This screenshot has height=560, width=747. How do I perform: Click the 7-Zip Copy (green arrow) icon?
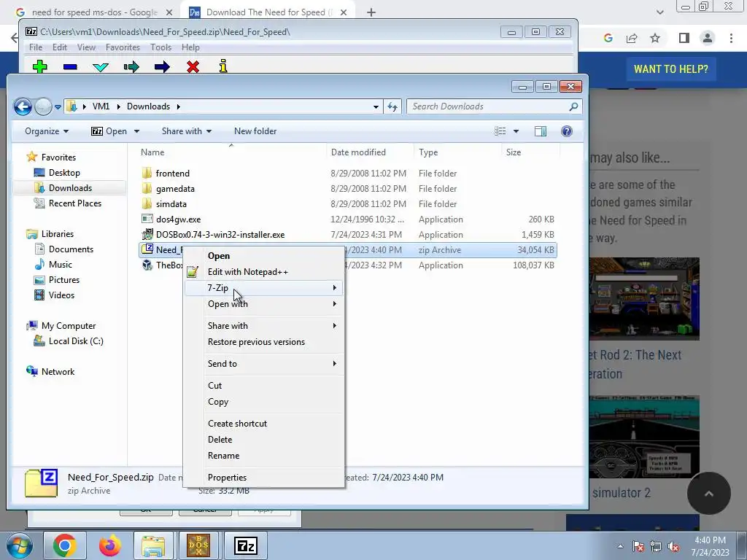(x=131, y=67)
